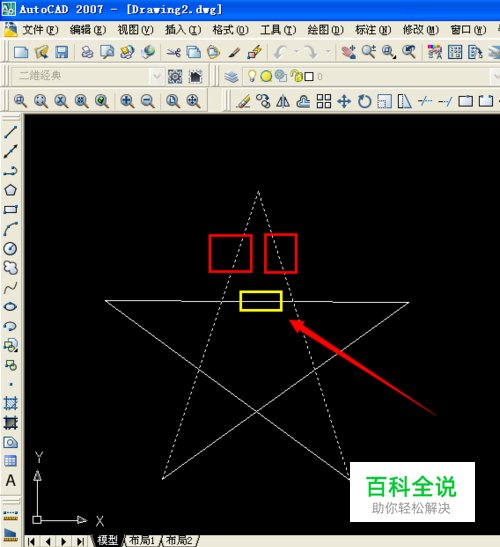Click the New drawing icon

tap(21, 52)
